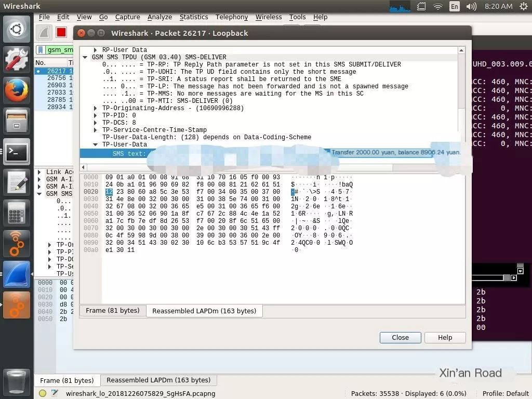This screenshot has height=399, width=532.
Task: Open the Analyze menu
Action: point(159,17)
